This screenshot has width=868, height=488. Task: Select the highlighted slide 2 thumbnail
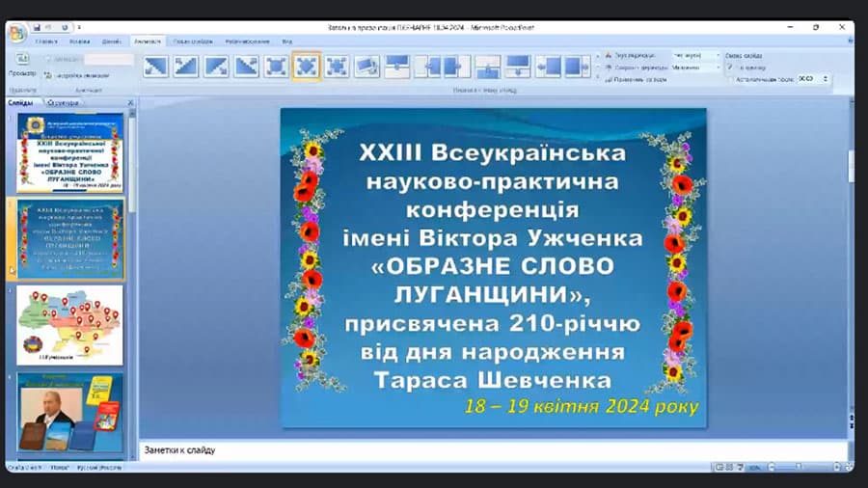pyautogui.click(x=69, y=239)
